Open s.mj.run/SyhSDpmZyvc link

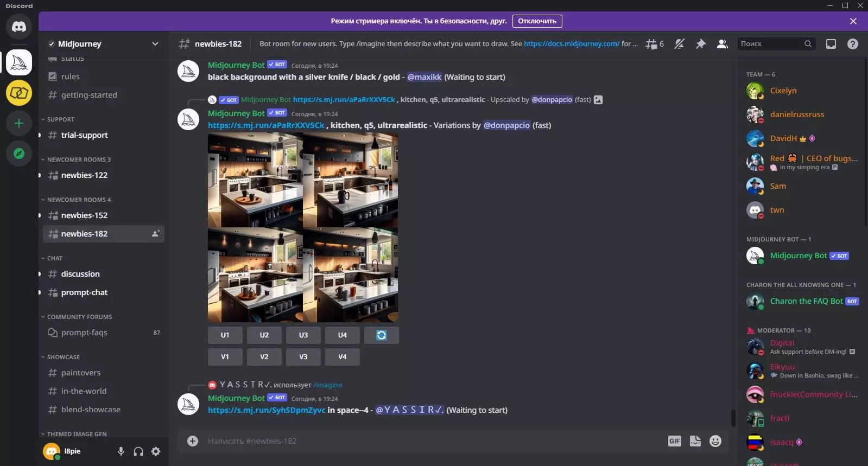(267, 410)
